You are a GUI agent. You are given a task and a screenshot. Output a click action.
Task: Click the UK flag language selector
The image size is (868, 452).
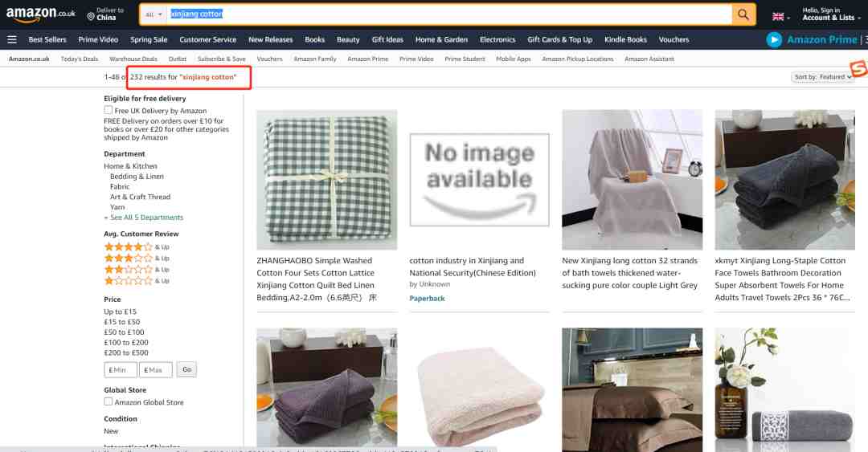tap(778, 17)
